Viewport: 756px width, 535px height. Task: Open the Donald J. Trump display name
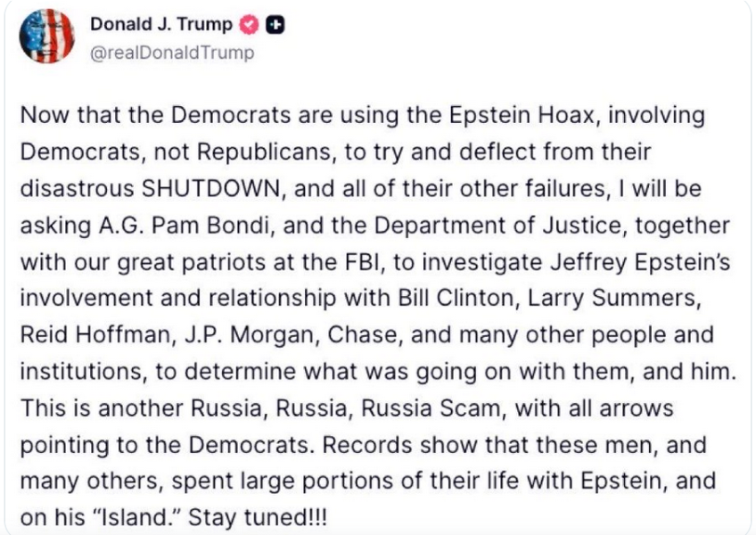(160, 25)
